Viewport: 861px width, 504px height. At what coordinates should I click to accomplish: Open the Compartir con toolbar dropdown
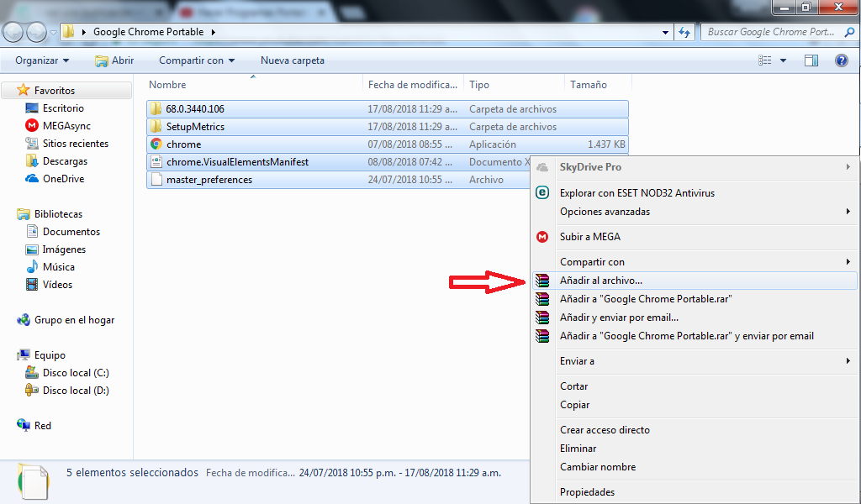pyautogui.click(x=197, y=60)
